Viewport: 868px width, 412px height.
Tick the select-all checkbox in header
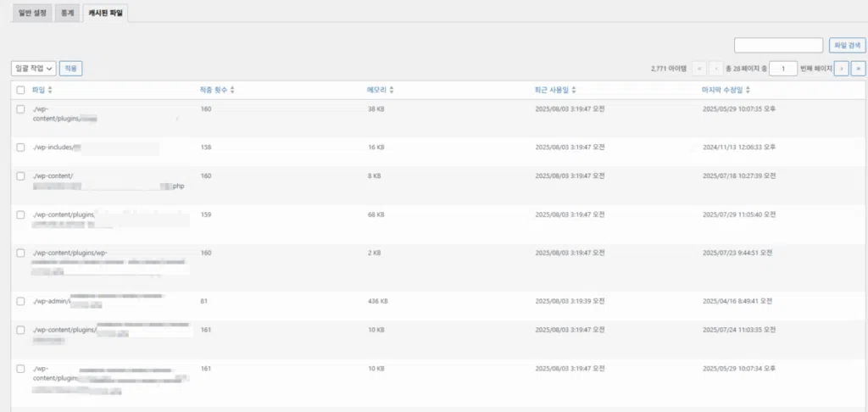click(20, 90)
